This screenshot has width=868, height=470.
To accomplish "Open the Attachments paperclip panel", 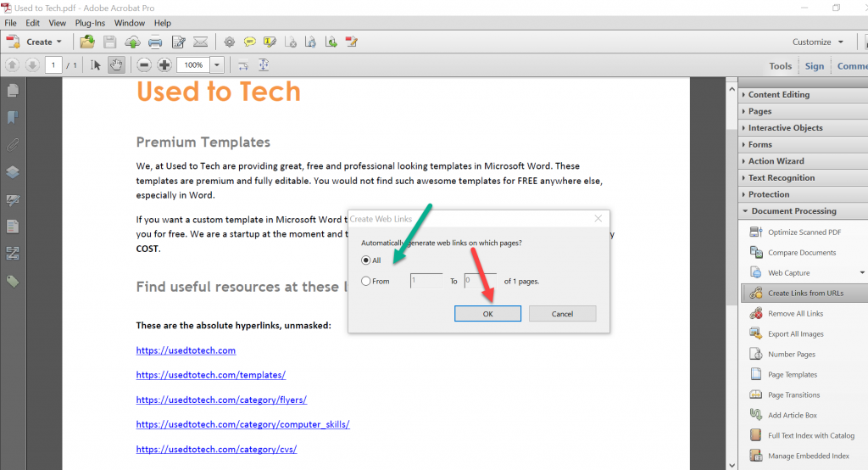I will 13,145.
